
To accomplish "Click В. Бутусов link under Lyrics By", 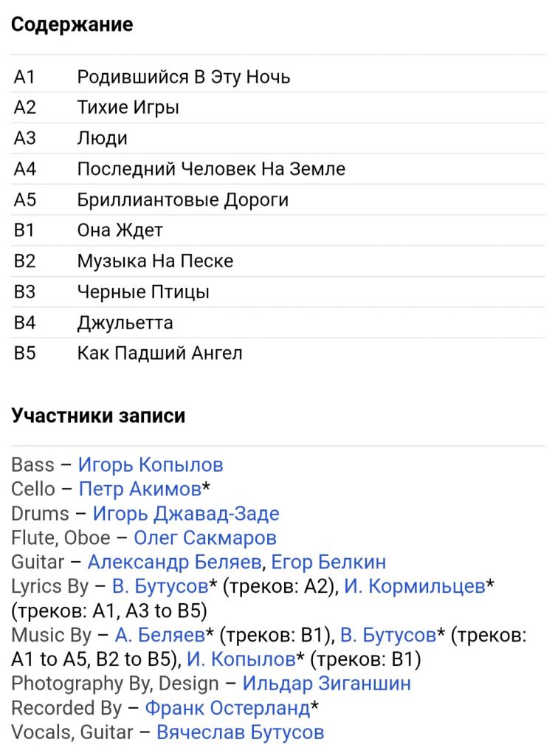I will (x=160, y=587).
